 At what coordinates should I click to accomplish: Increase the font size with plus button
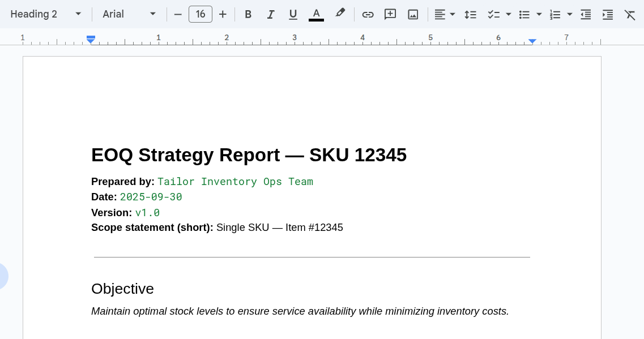pyautogui.click(x=223, y=14)
